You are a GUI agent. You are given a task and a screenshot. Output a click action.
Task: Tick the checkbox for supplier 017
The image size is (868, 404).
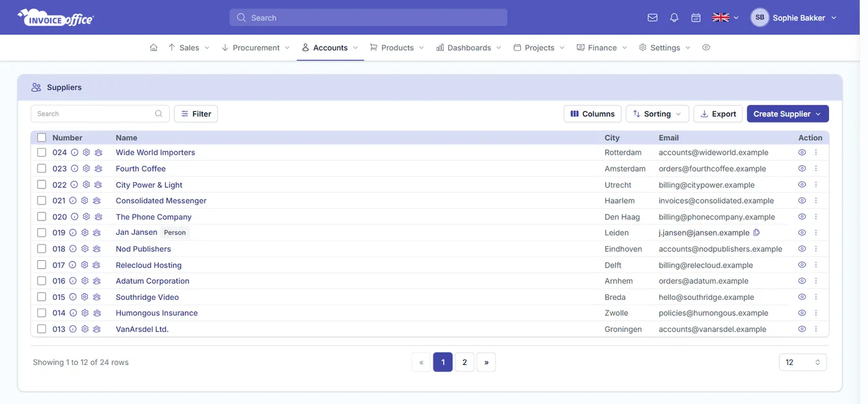(x=42, y=265)
